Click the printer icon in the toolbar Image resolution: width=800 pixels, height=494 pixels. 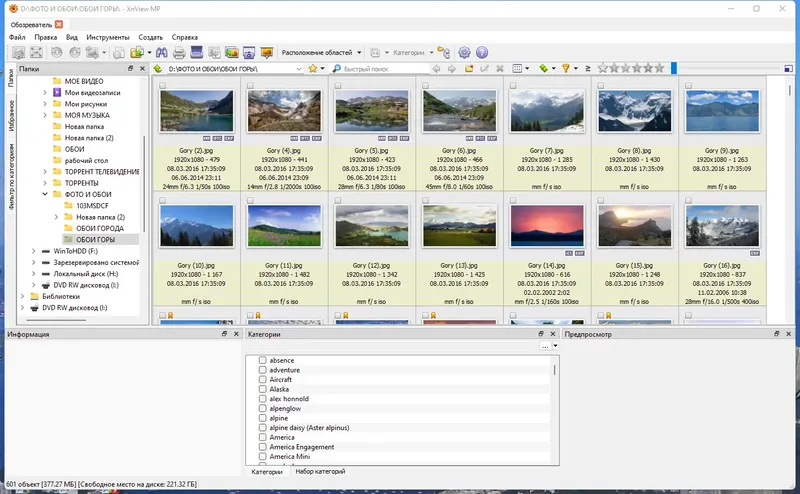click(x=178, y=52)
